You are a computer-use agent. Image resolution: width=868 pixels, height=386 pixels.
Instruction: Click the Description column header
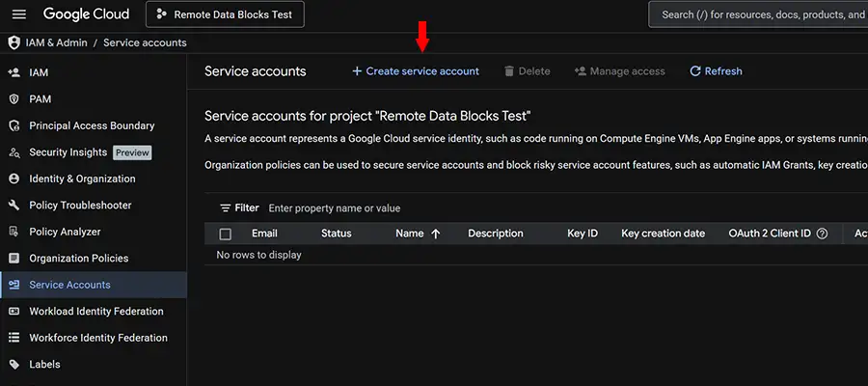496,234
